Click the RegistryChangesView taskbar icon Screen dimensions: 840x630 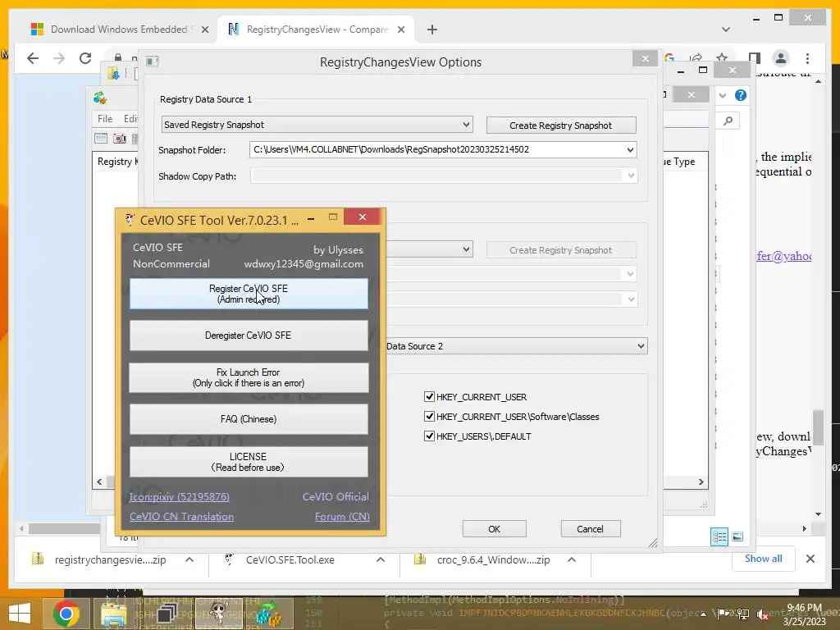268,614
